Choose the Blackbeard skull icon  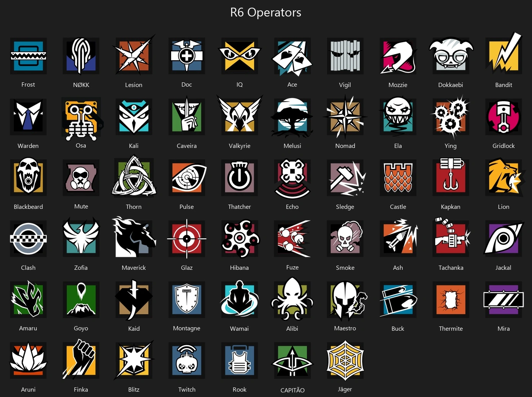[x=28, y=178]
